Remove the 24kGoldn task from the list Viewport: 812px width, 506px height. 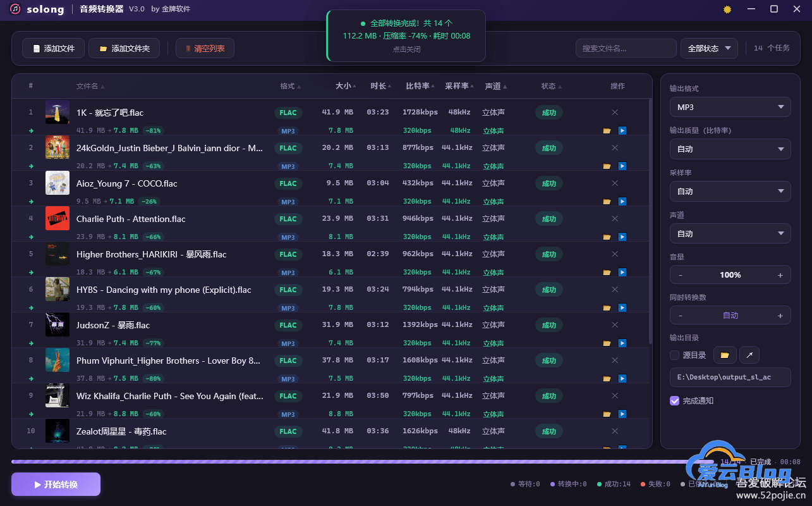tap(615, 148)
